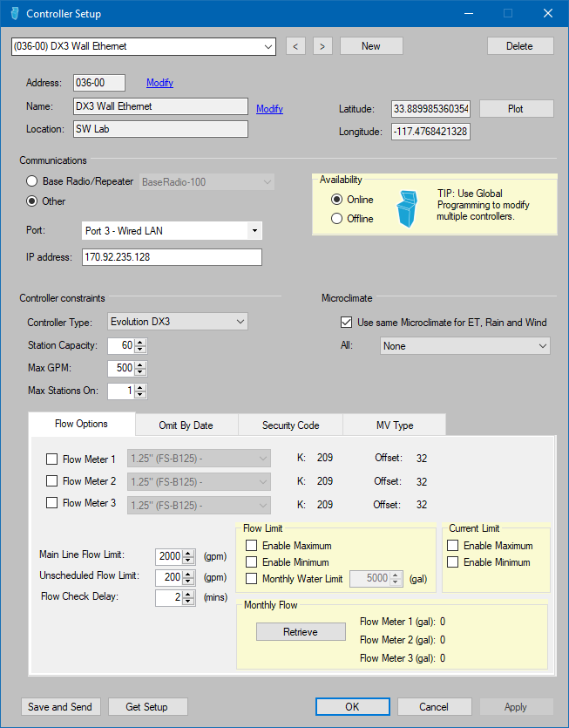
Task: Close the Controller Setup window
Action: click(548, 13)
